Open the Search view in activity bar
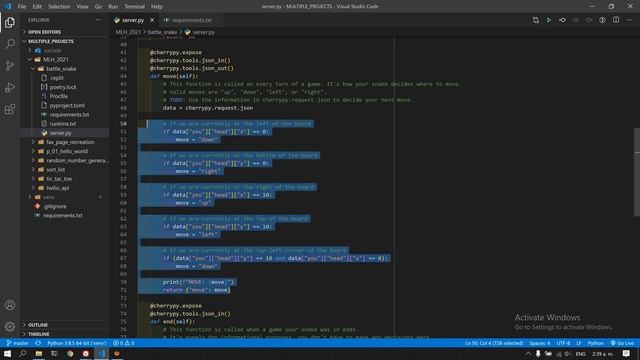Image resolution: width=640 pixels, height=360 pixels. (10, 44)
